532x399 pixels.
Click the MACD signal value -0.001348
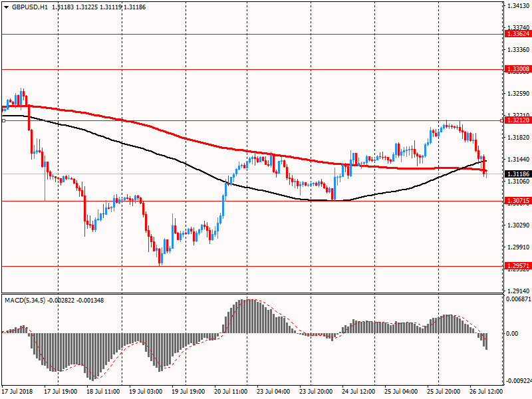(90, 301)
